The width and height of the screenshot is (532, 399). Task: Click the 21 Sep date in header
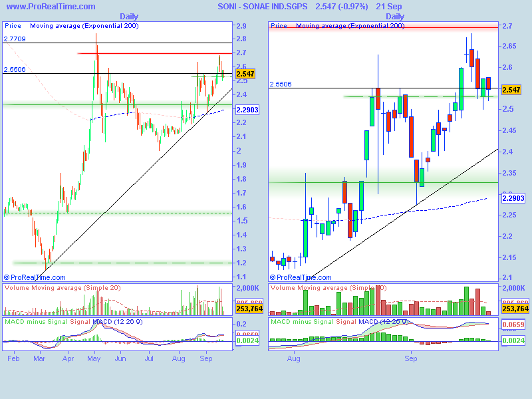point(389,7)
